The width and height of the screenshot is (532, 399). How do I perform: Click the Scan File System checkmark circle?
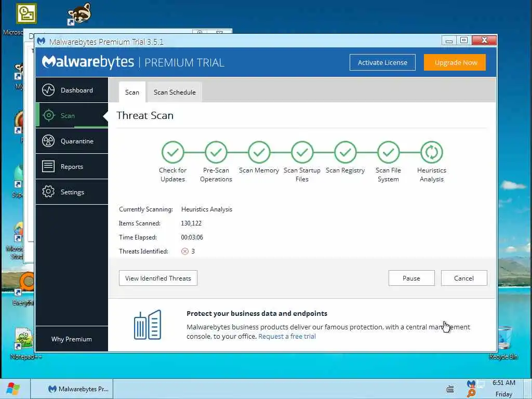point(388,152)
